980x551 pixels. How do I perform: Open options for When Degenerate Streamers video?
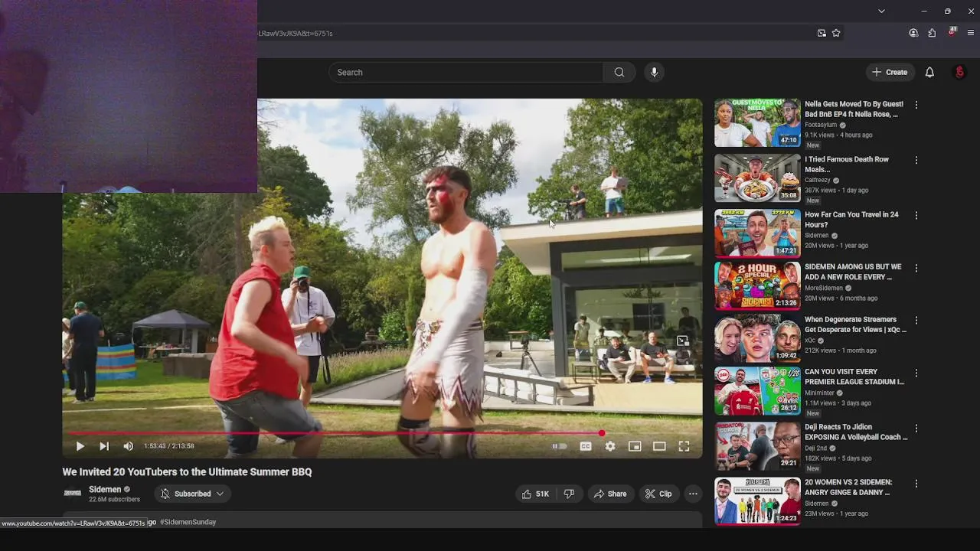click(916, 321)
